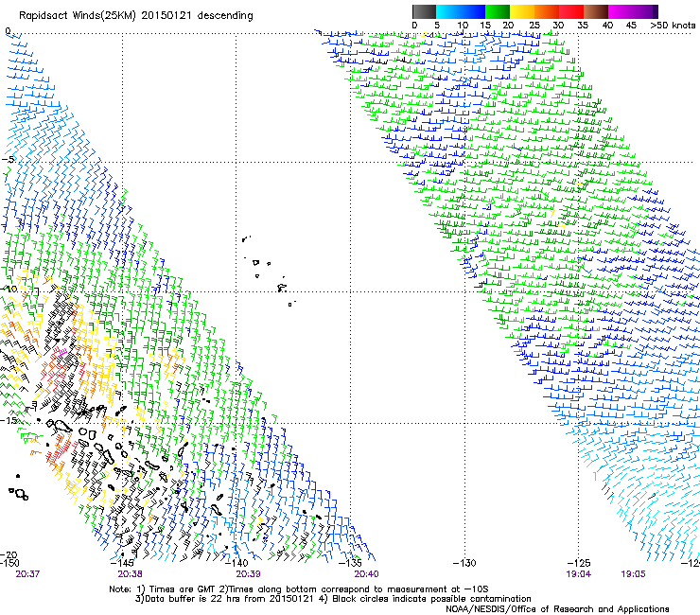This screenshot has width=700, height=615.
Task: Click the 'Times are GMT' note line
Action: pyautogui.click(x=299, y=589)
